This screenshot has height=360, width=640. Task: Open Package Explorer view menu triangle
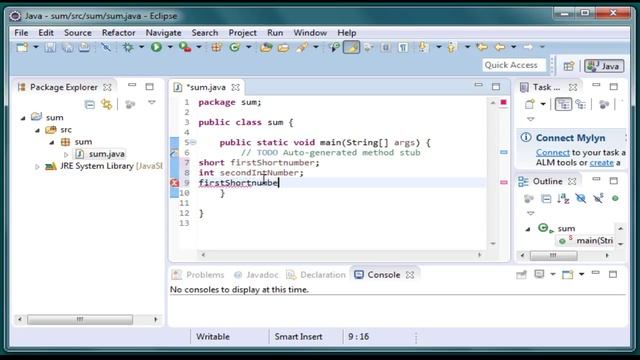(x=151, y=102)
